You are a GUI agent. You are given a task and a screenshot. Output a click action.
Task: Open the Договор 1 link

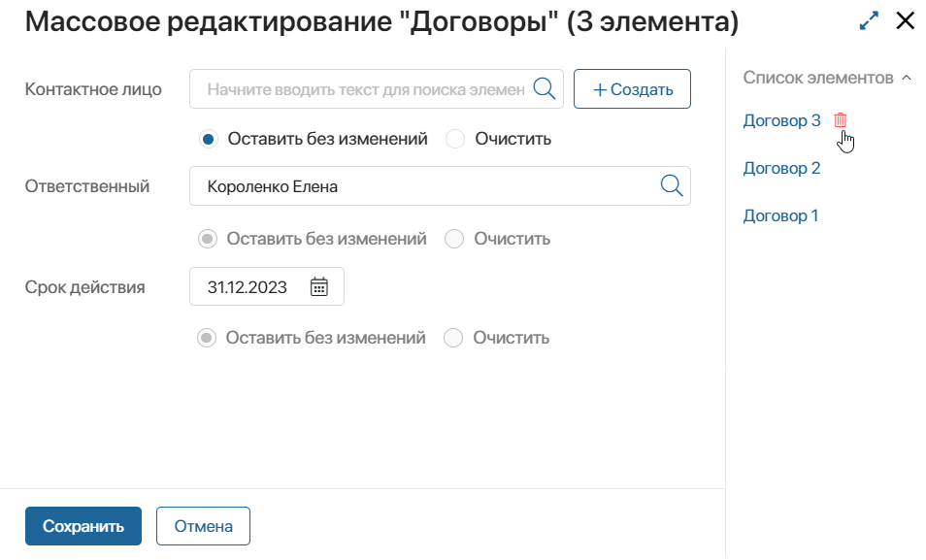[780, 215]
